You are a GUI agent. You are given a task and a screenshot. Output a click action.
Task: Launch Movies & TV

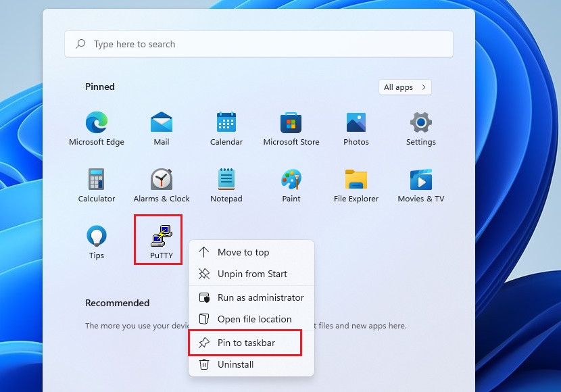tap(420, 185)
